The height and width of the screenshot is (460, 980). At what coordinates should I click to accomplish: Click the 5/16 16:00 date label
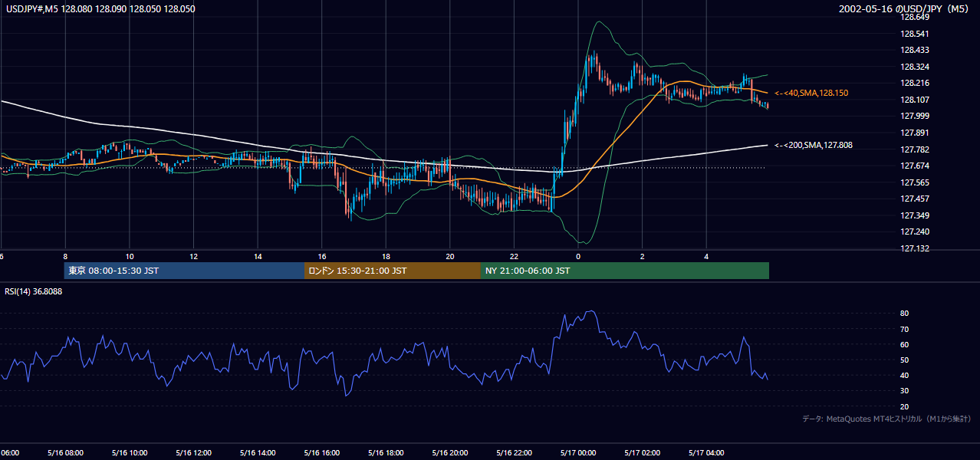click(x=322, y=453)
